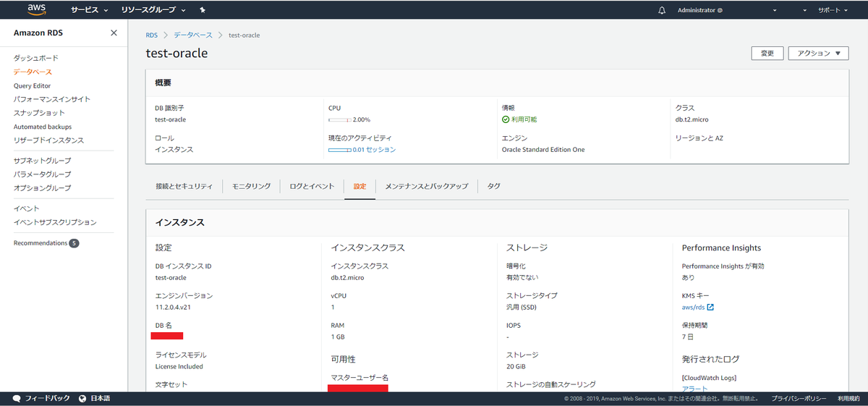
Task: Click the Amazon RDS sidebar title
Action: click(40, 33)
